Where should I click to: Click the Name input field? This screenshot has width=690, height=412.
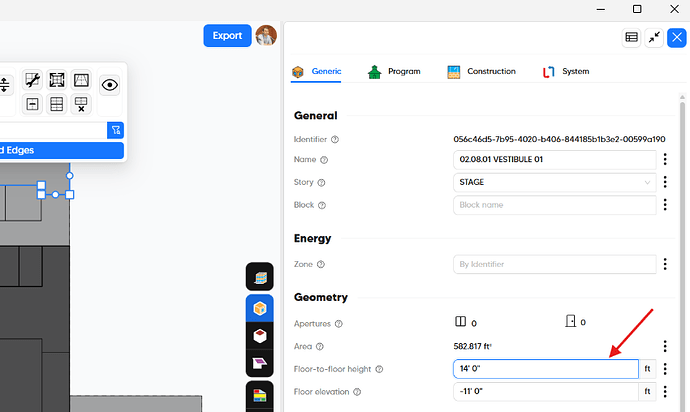pos(554,160)
